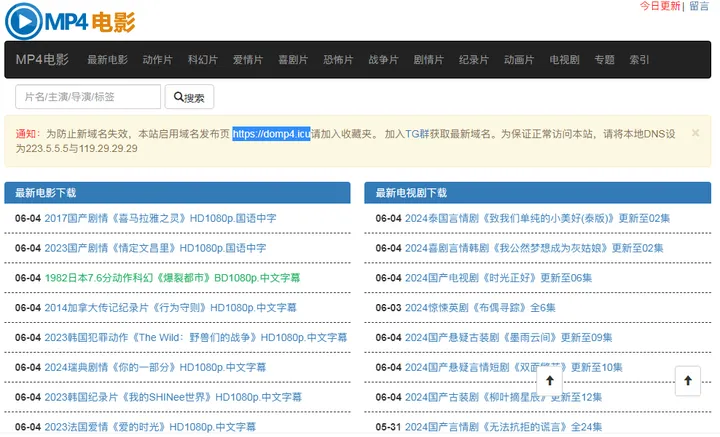Image resolution: width=720 pixels, height=437 pixels.
Task: Go to 爱情片 category
Action: click(x=248, y=60)
